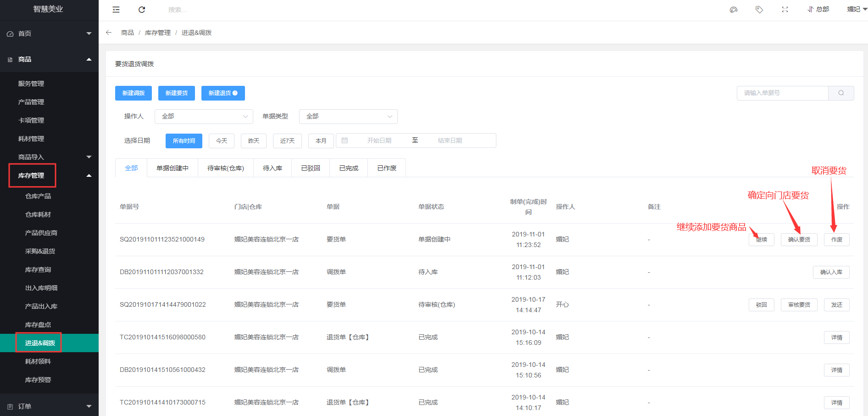Viewport: 868px width, 416px height.
Task: Select 昨天 date filter
Action: (x=254, y=141)
